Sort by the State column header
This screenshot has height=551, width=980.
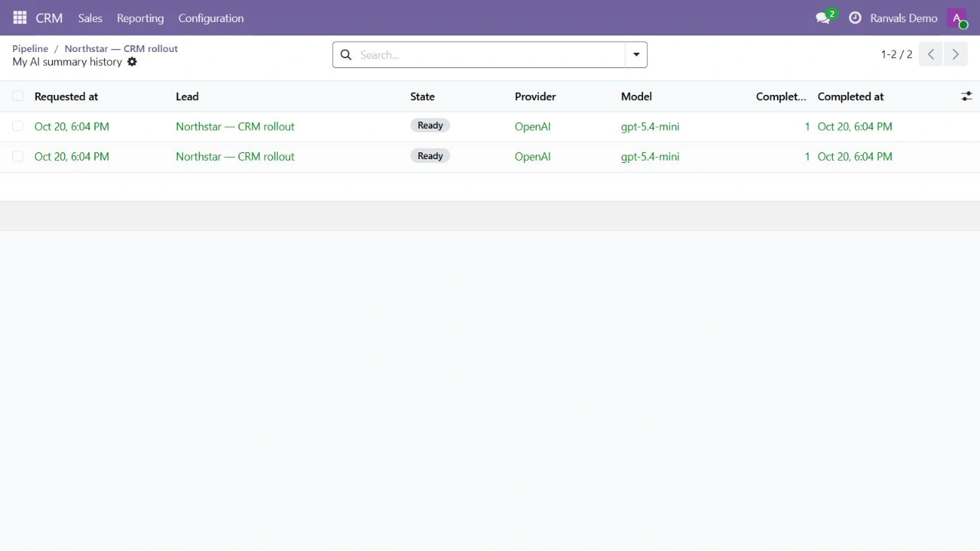[423, 96]
